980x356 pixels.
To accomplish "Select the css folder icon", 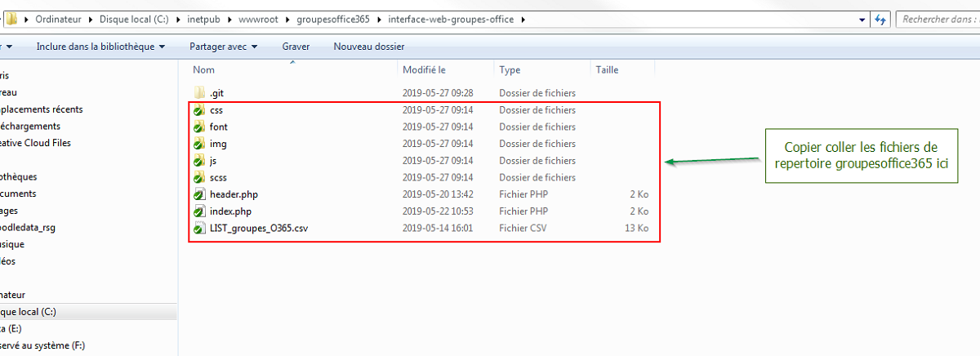I will 199,110.
